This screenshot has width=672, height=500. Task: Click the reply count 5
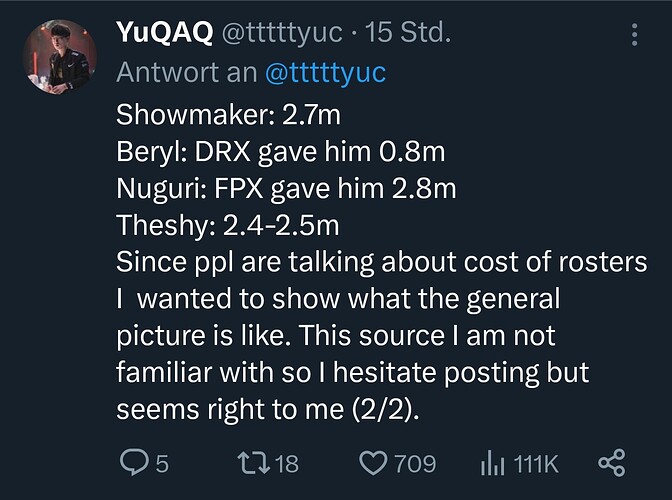162,464
